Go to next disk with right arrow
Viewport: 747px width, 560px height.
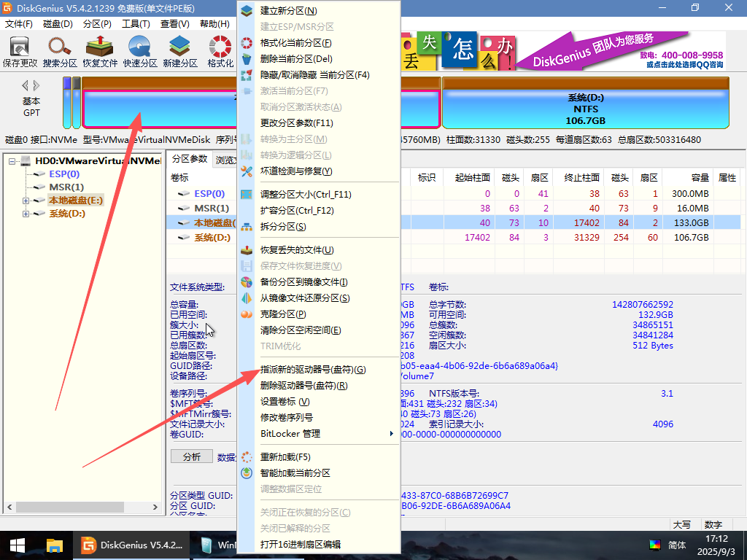pyautogui.click(x=36, y=85)
